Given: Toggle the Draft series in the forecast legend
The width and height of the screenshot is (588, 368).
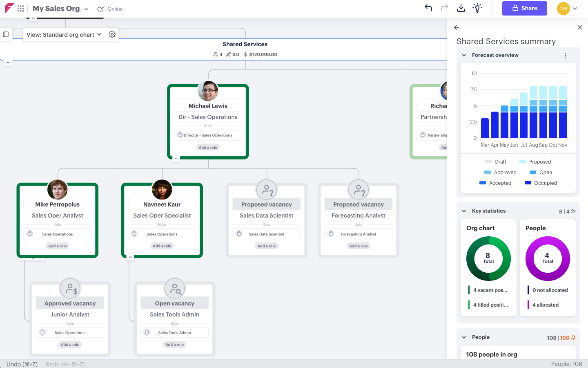Looking at the screenshot, I should 496,162.
